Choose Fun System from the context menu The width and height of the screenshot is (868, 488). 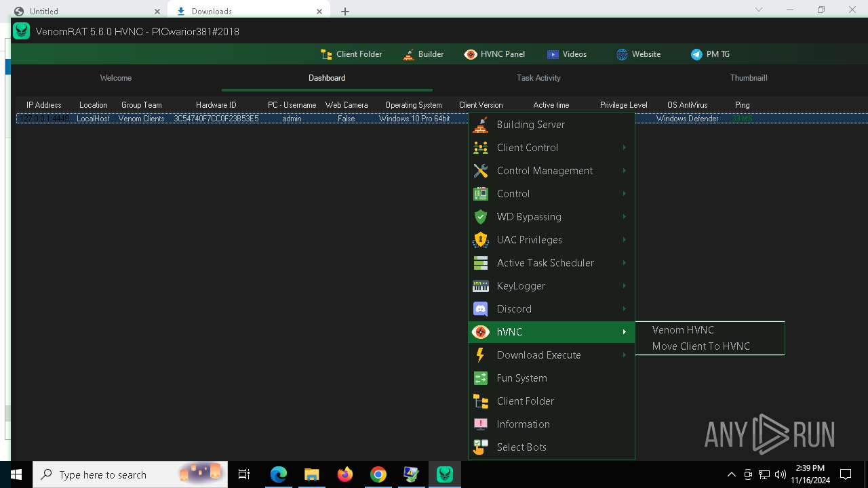551,378
